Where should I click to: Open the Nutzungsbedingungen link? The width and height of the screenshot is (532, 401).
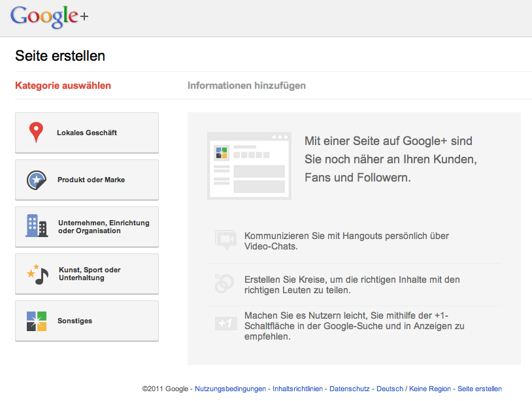[230, 389]
